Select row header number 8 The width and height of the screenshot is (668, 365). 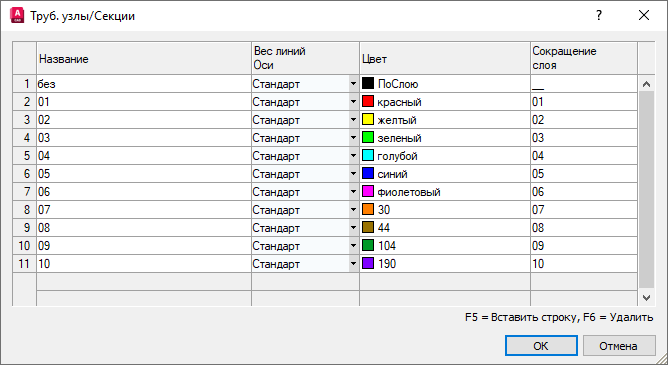pos(24,210)
